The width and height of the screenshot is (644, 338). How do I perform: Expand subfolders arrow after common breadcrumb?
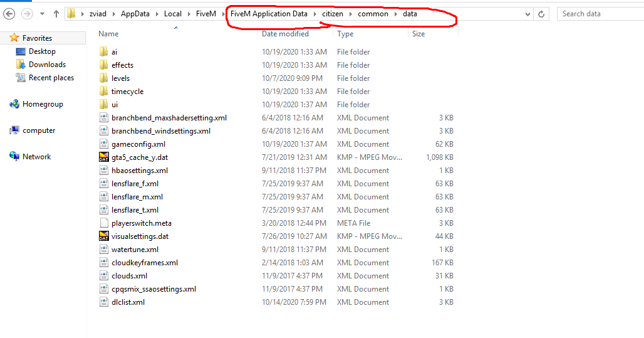(x=396, y=14)
